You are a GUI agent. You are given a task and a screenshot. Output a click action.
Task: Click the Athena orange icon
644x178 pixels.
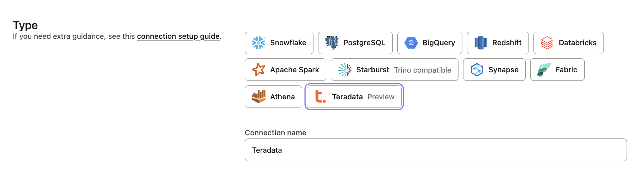(x=258, y=96)
